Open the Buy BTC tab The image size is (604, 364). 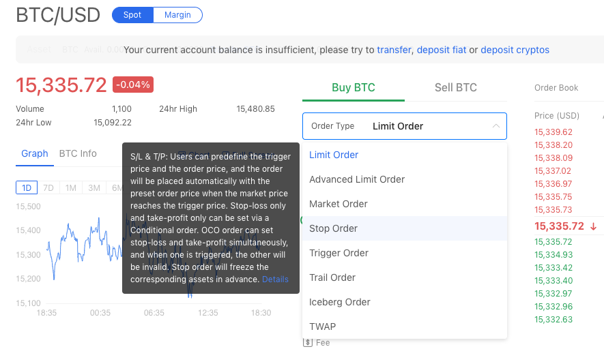[x=353, y=87]
